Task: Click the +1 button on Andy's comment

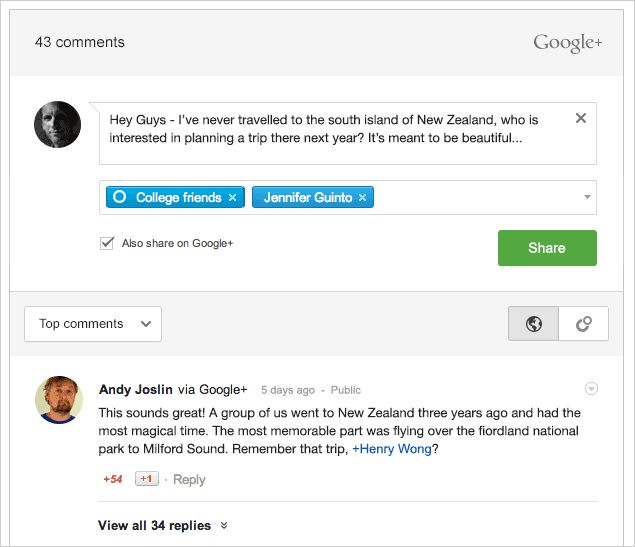Action: pyautogui.click(x=146, y=479)
